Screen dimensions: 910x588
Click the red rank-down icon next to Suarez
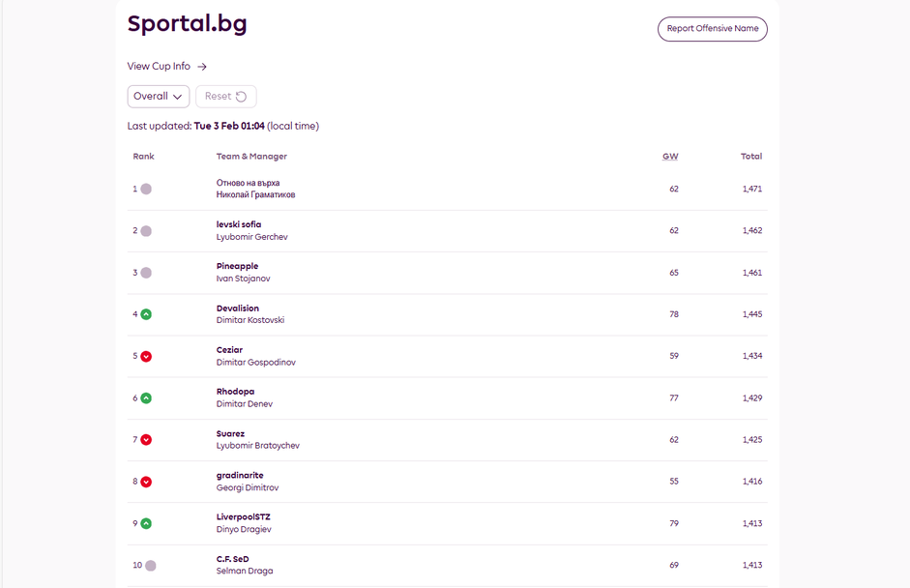(x=146, y=440)
